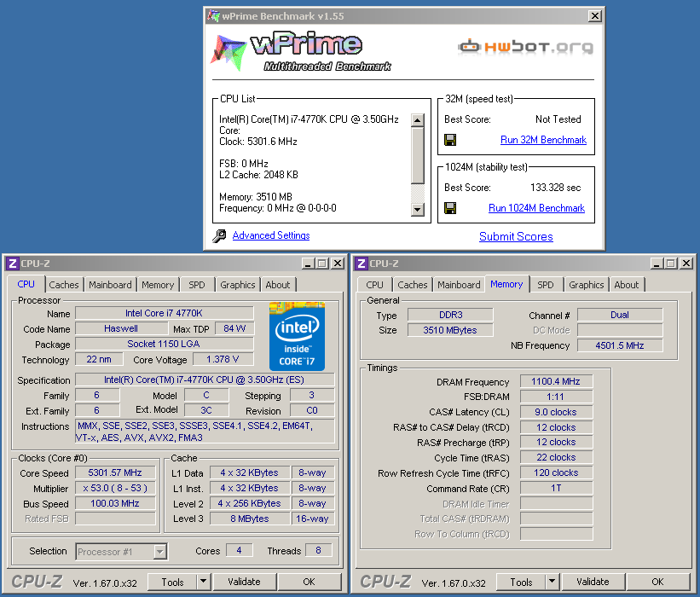Click Tools button in left CPU-Z window

click(173, 582)
